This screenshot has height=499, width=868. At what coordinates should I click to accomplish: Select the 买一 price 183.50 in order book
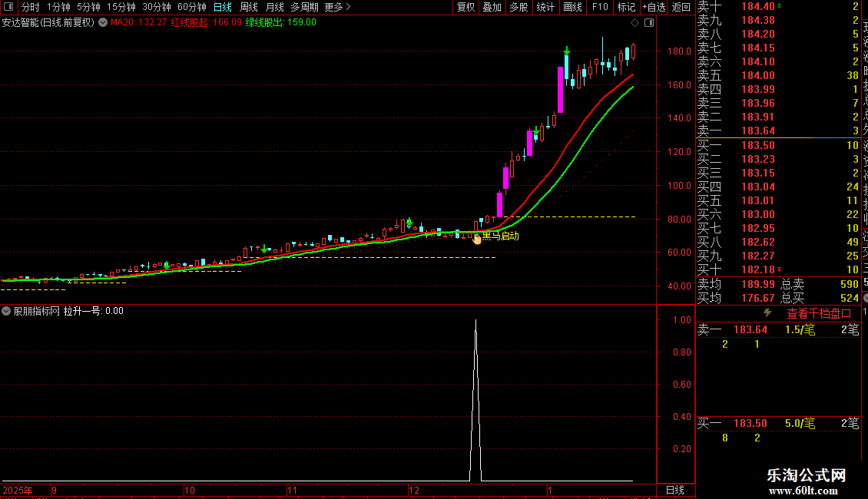(x=758, y=145)
